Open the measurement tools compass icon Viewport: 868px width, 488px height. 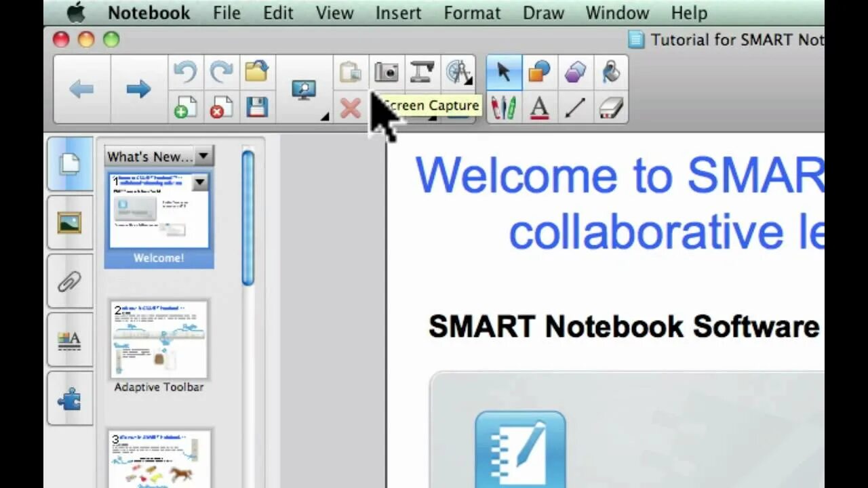point(458,72)
